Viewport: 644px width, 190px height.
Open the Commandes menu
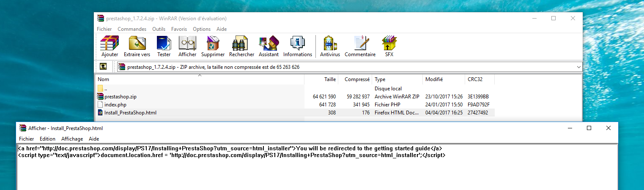[x=132, y=29]
